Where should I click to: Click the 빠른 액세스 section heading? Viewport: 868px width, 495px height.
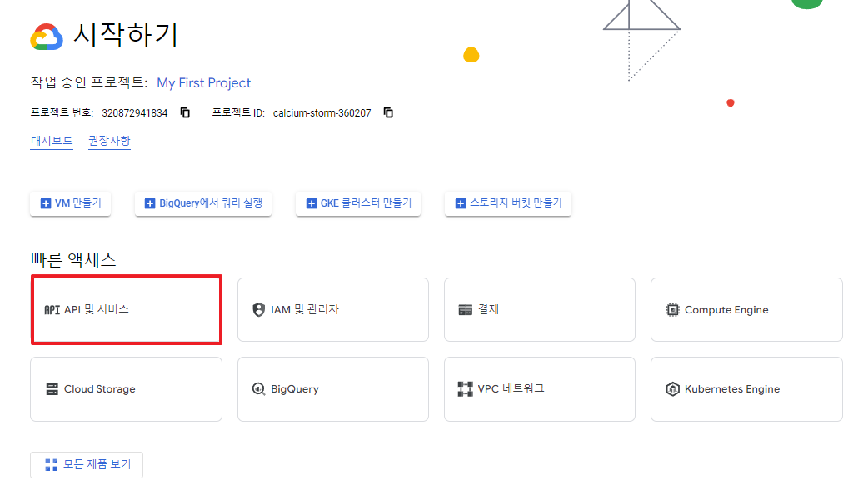(73, 260)
